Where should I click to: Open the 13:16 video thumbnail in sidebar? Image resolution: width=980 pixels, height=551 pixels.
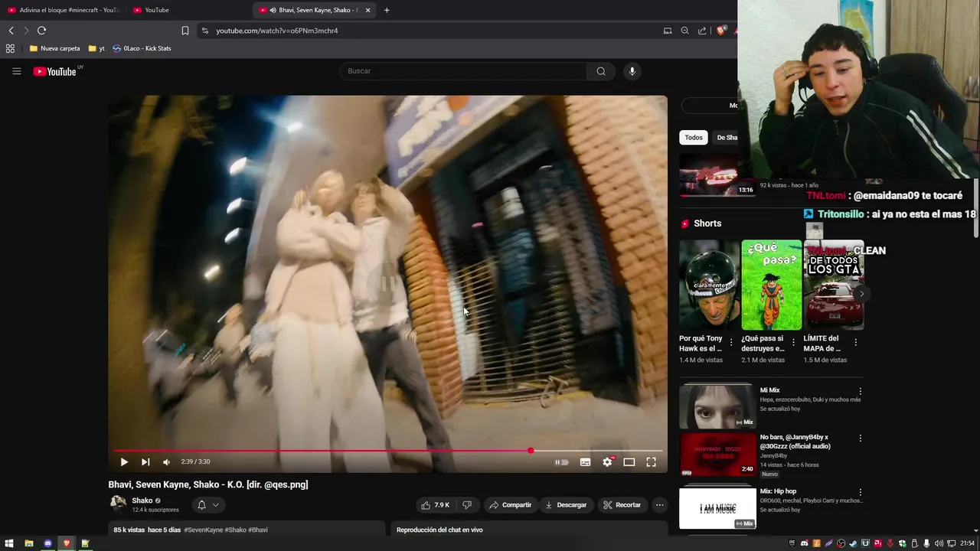[x=717, y=175]
